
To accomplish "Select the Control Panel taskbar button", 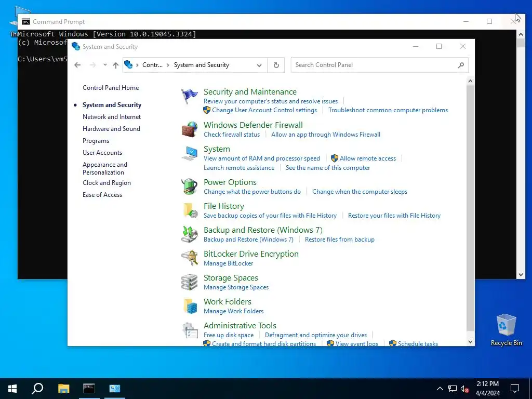I will [115, 388].
